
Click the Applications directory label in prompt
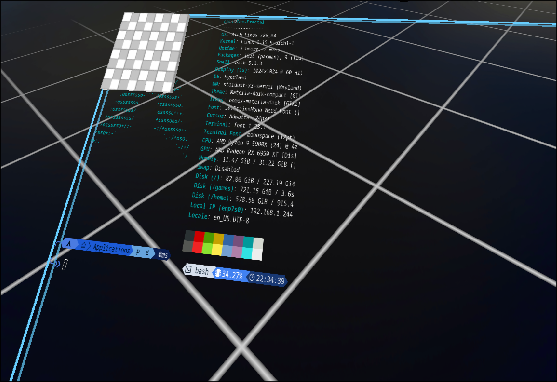111,249
